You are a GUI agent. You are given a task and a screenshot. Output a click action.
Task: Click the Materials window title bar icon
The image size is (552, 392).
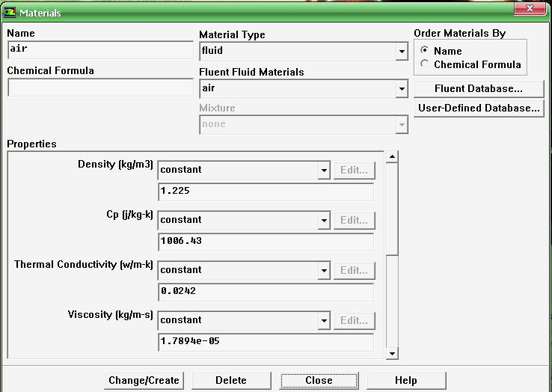[10, 13]
